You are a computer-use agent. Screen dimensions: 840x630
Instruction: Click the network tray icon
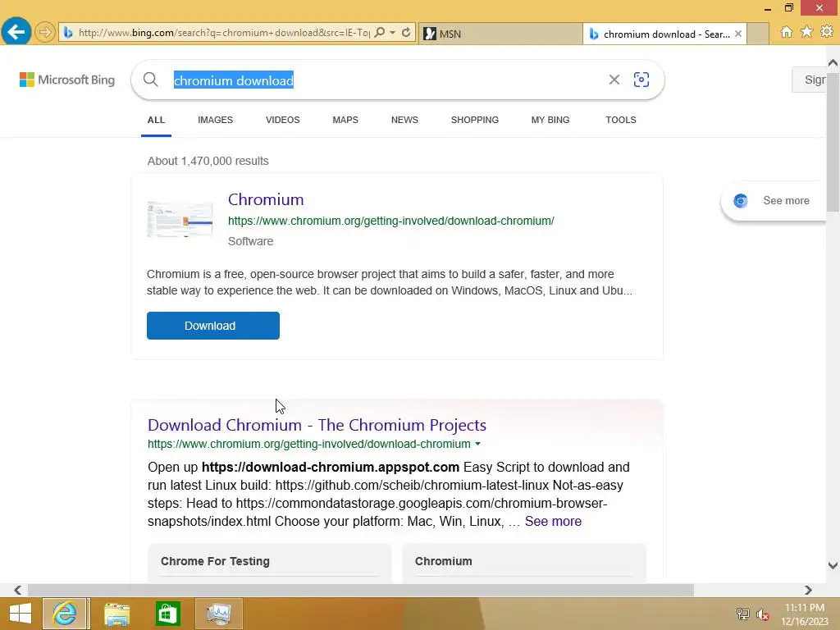(742, 614)
